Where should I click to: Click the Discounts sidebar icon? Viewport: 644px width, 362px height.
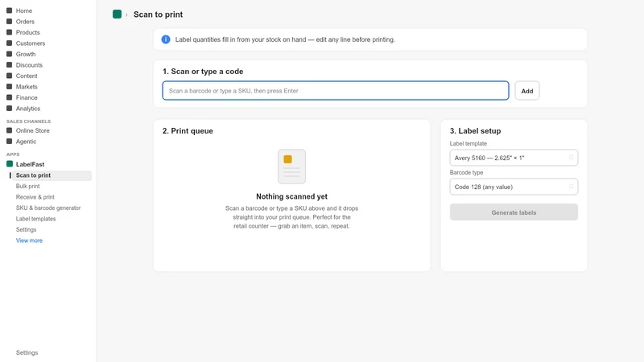click(9, 65)
